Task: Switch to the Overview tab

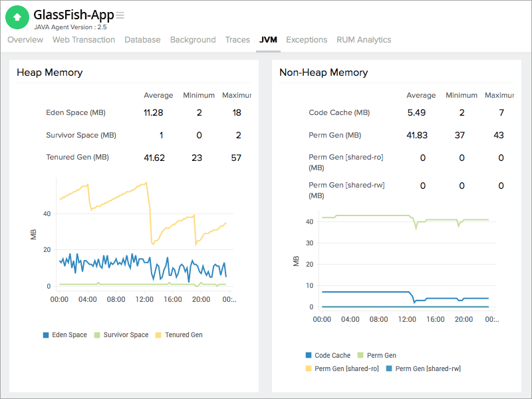Action: point(25,40)
